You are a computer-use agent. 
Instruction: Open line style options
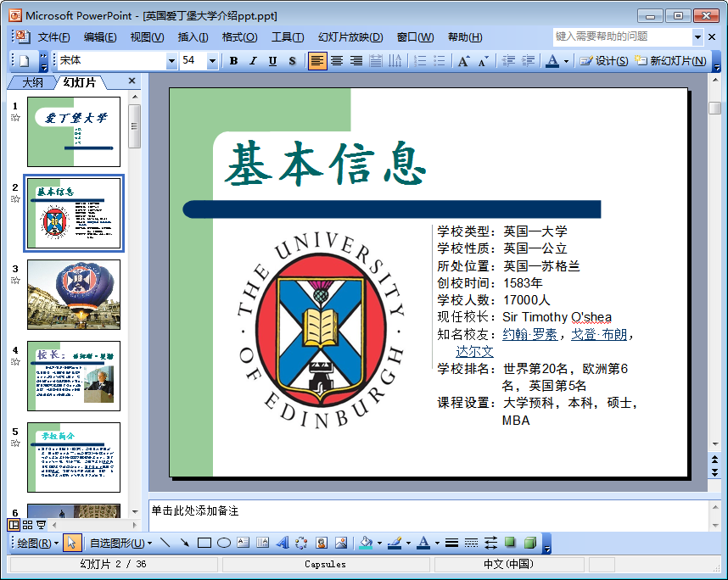click(451, 543)
